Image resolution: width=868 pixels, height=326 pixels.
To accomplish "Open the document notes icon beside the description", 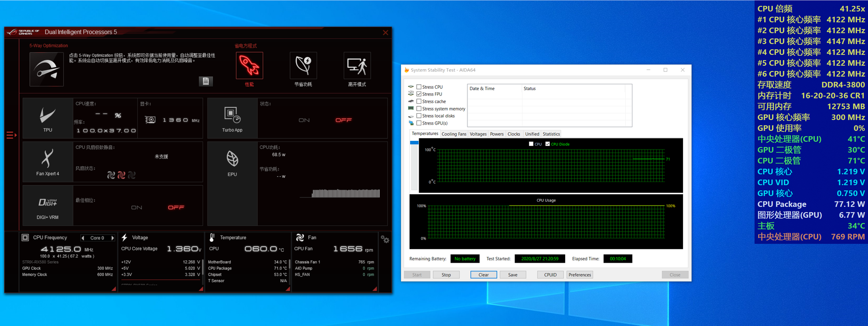I will pos(206,81).
